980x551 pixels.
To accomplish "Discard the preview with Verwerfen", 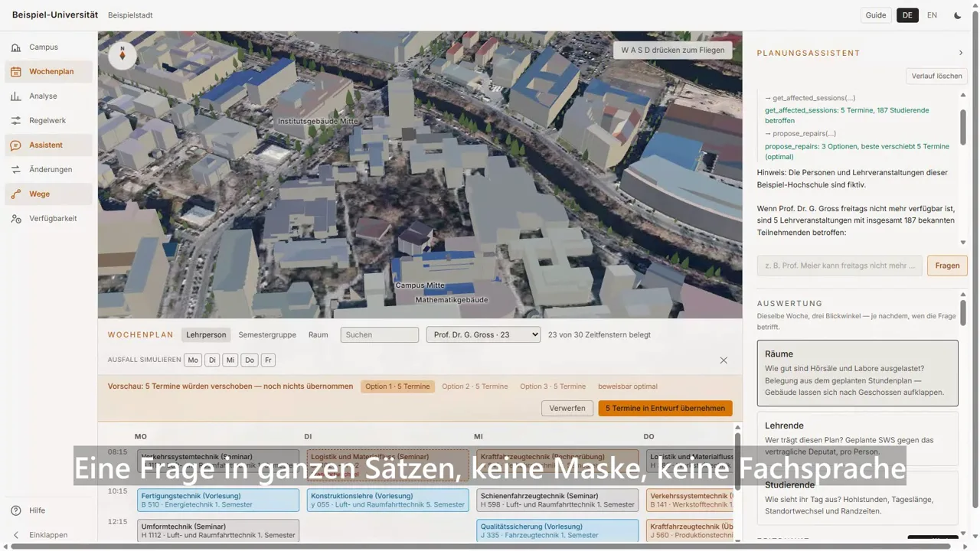I will click(x=567, y=408).
